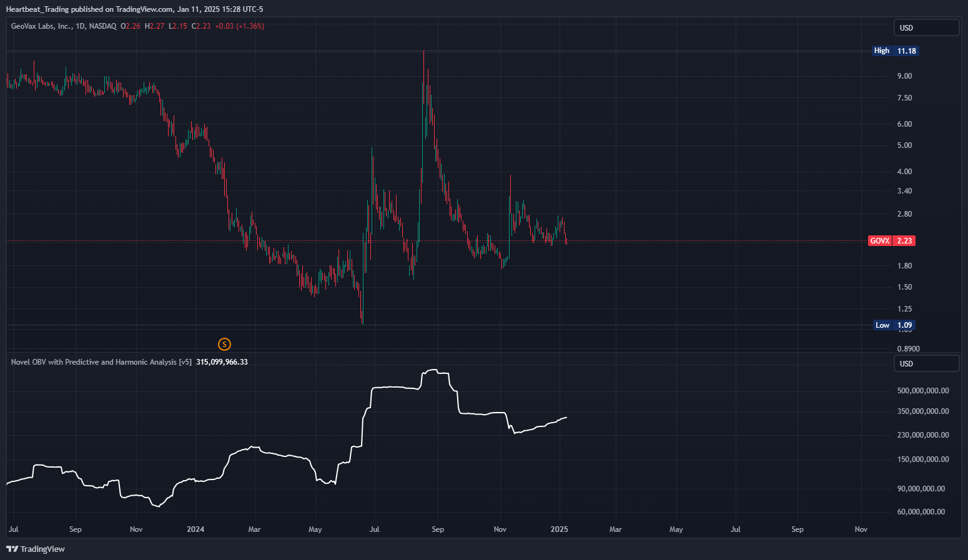Click the 1.80 price axis label
Viewport: 968px width, 560px height.
[x=904, y=266]
